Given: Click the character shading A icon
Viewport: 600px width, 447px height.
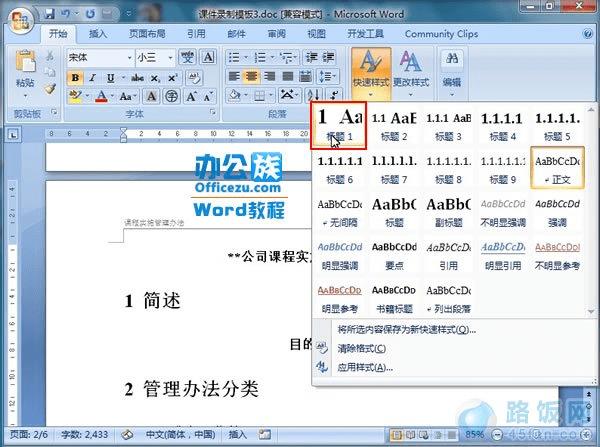Looking at the screenshot, I should tap(151, 96).
